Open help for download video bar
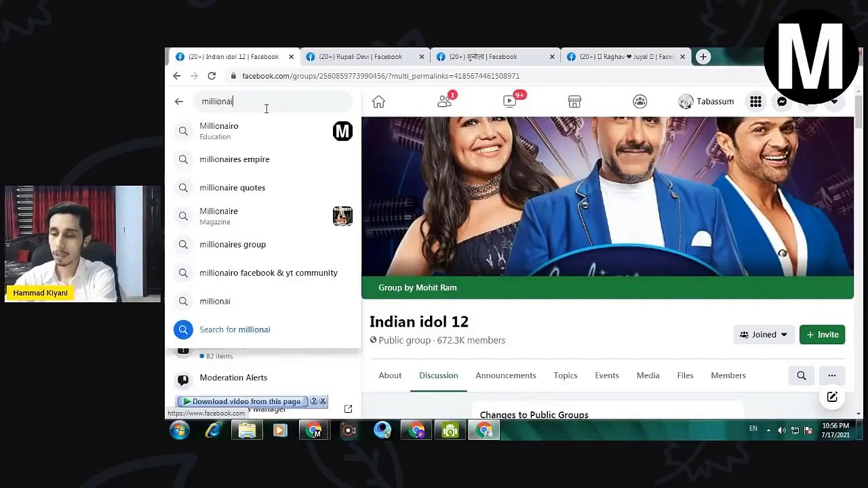This screenshot has width=868, height=488. click(313, 401)
